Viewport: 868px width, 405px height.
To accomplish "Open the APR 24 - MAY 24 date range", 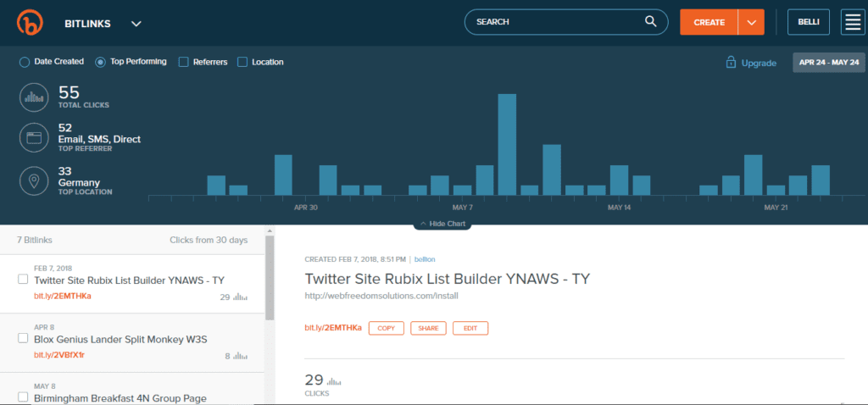I will [829, 63].
